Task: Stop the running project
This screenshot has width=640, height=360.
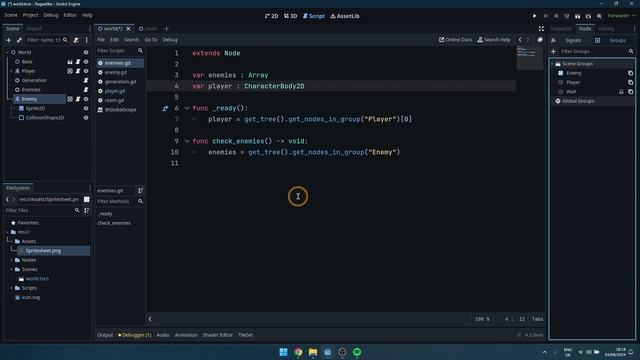Action: 556,16
